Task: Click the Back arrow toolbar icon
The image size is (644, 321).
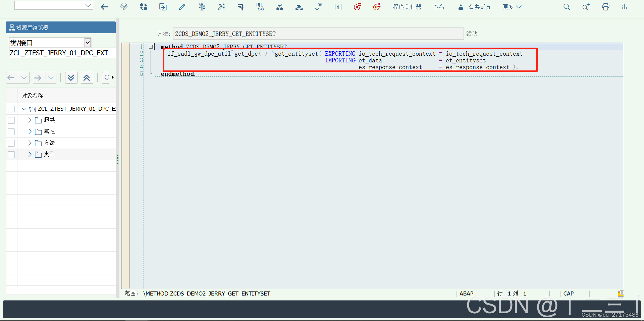Action: tap(104, 7)
